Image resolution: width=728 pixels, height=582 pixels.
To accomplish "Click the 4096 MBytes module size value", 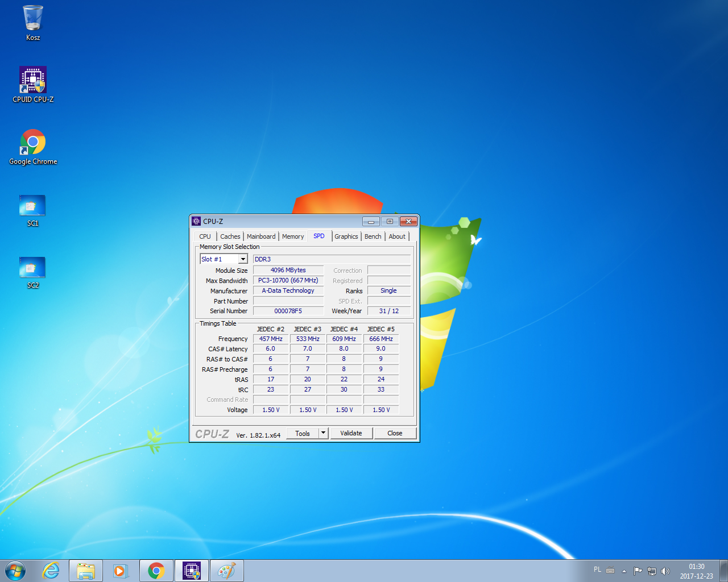I will coord(288,270).
